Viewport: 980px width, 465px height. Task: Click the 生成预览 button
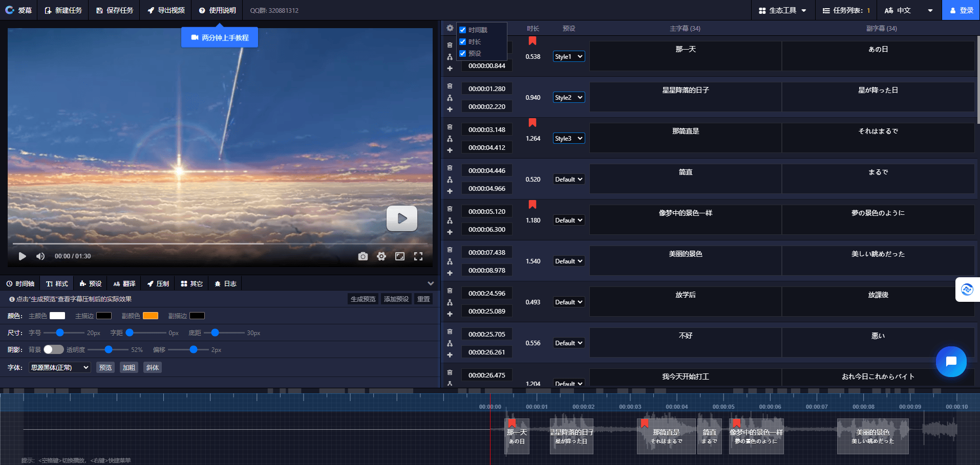(x=363, y=299)
